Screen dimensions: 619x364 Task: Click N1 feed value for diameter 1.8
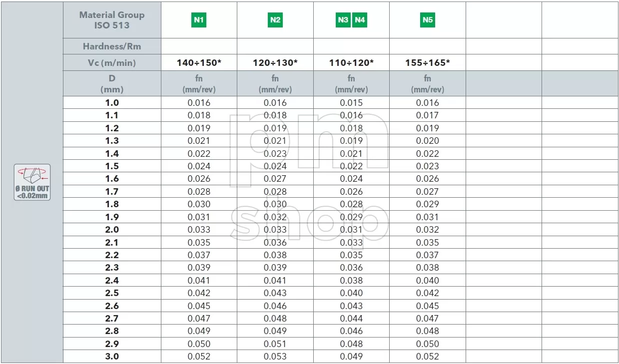coord(199,204)
